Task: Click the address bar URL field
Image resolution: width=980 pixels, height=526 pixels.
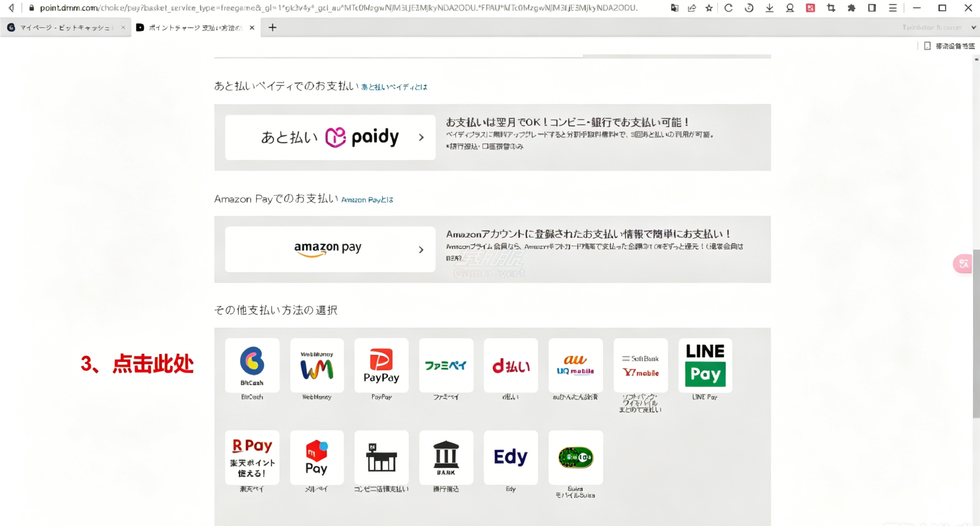Action: [x=338, y=8]
